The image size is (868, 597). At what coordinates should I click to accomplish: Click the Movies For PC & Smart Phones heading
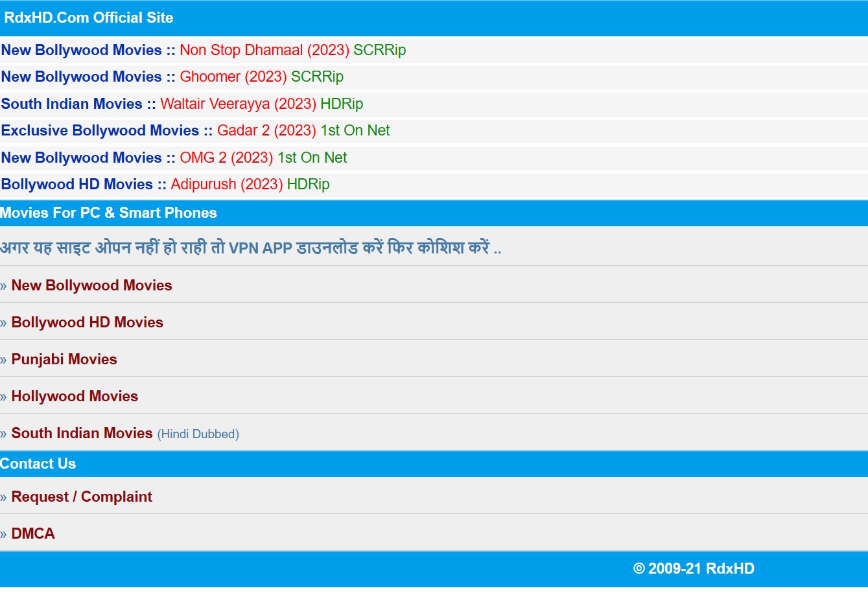pos(108,213)
